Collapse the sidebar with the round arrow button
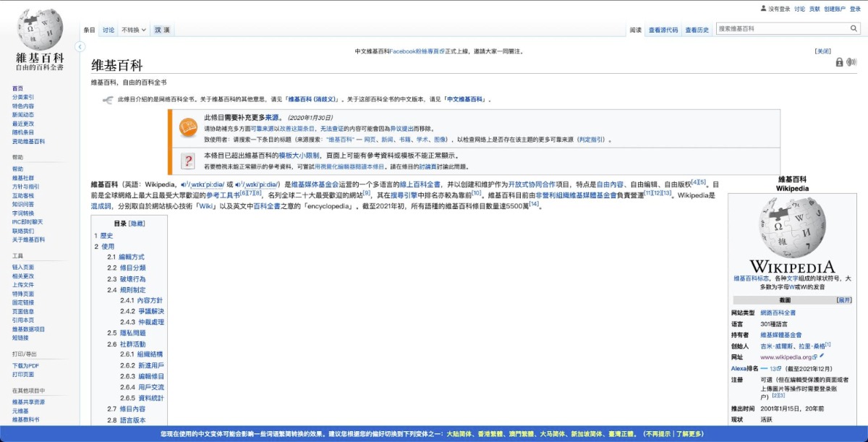Viewport: 868px width, 442px height. (80, 47)
